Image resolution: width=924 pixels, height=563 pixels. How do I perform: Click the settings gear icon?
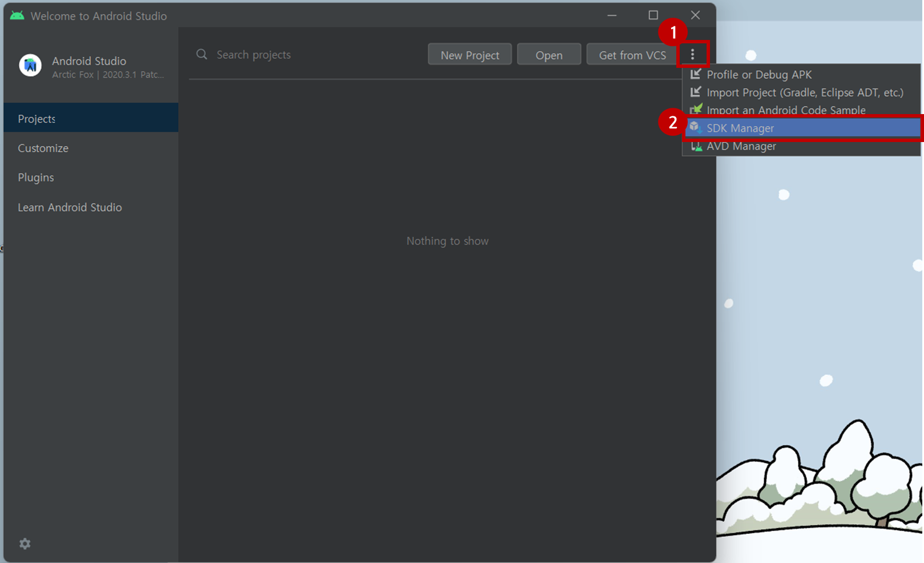tap(25, 544)
